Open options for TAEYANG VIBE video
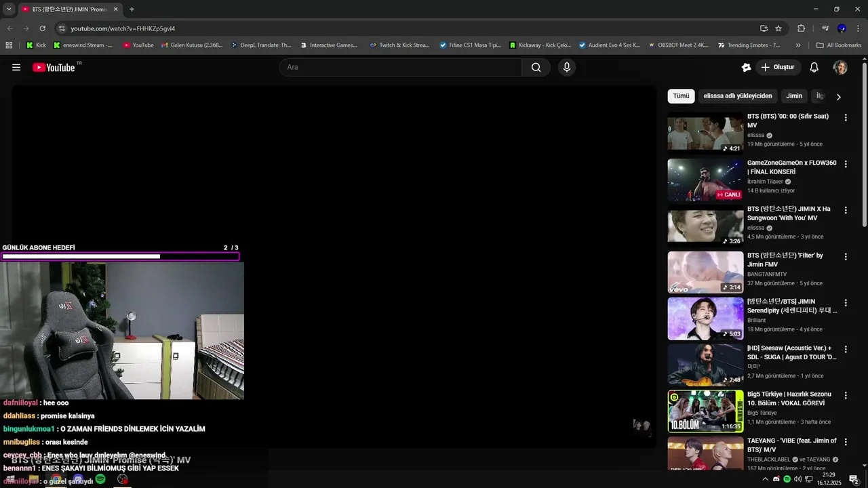This screenshot has width=868, height=488. point(846,442)
